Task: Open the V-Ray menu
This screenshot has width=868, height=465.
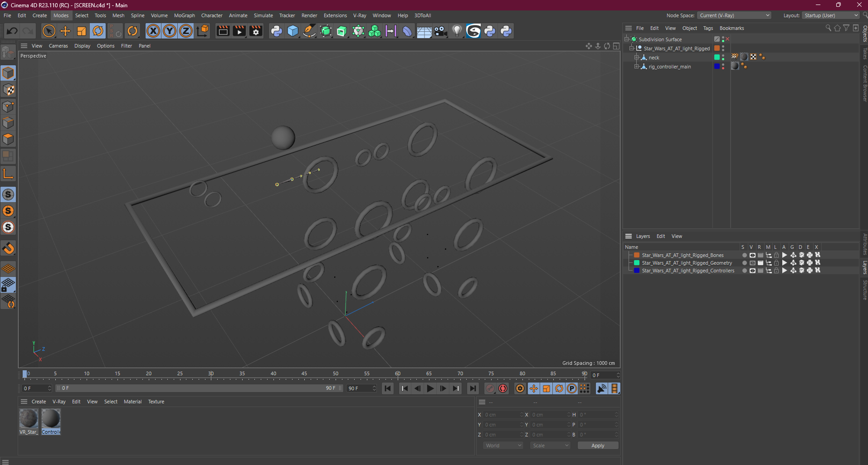Action: 360,15
